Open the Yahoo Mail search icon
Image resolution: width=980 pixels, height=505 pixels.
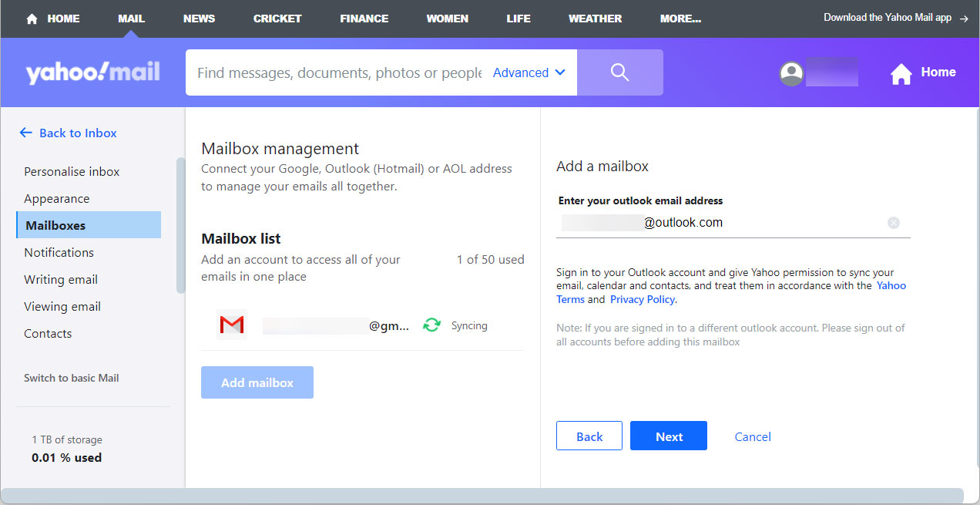[x=619, y=72]
